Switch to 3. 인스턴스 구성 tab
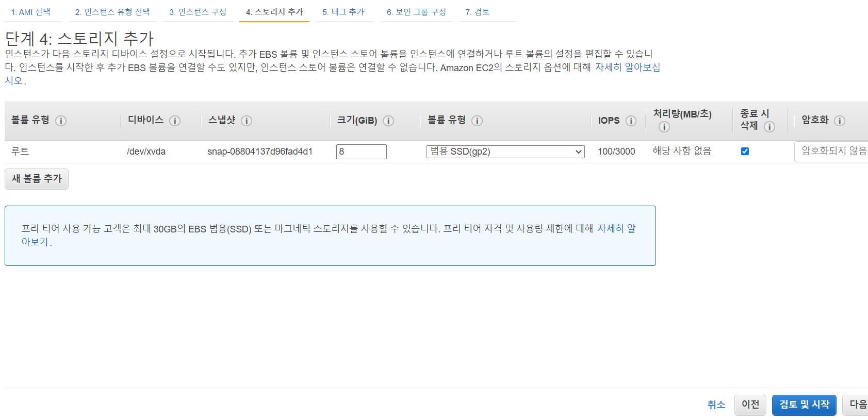The height and width of the screenshot is (420, 868). coord(198,12)
